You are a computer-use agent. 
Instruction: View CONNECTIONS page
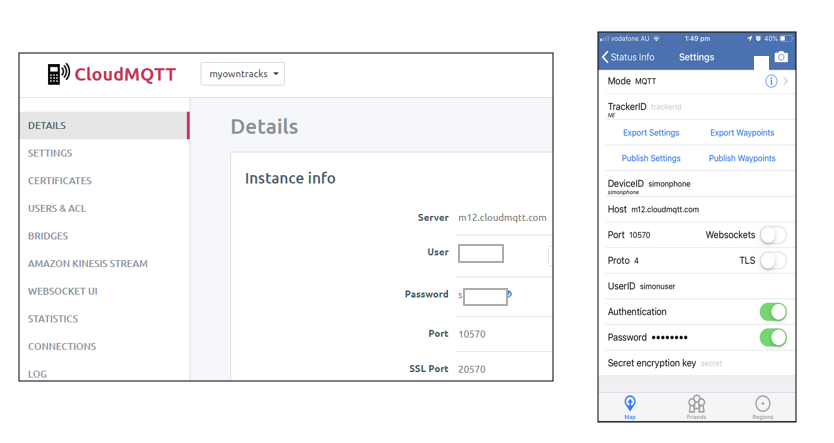62,347
